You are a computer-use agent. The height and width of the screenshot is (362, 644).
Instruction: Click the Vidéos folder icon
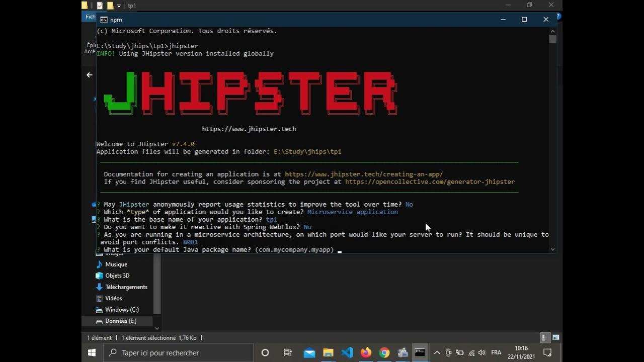99,298
